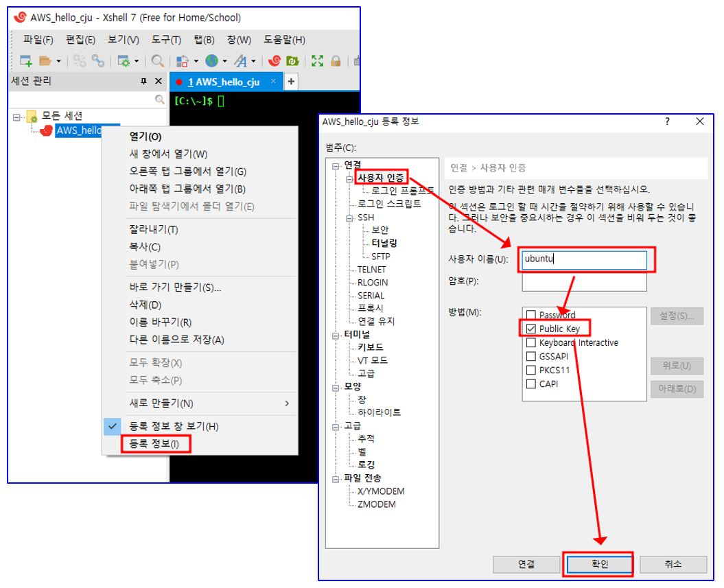Click the lock screen padlock icon

point(336,60)
